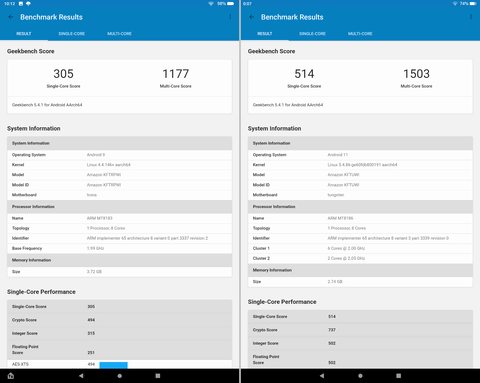Tap the 1503 multi-core score

pyautogui.click(x=416, y=74)
